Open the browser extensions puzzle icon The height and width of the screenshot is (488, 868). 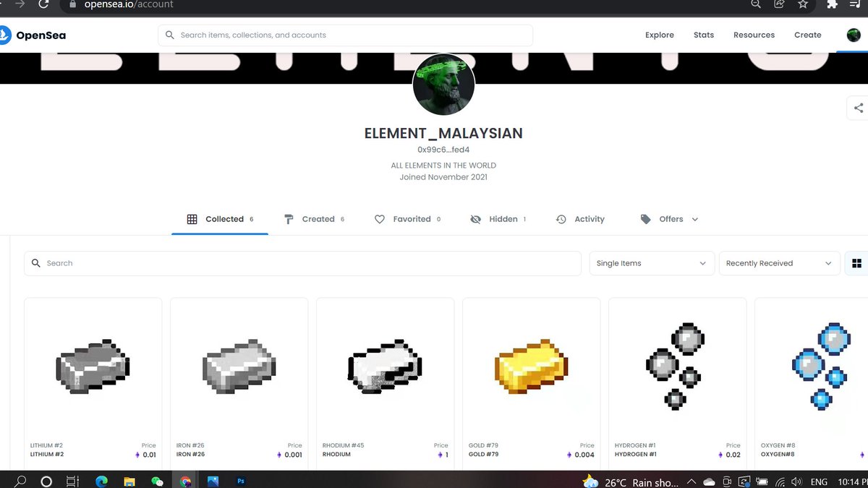(832, 4)
